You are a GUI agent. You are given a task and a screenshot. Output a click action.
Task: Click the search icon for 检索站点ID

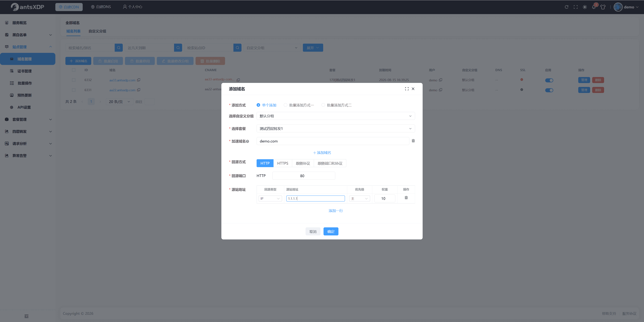point(237,48)
